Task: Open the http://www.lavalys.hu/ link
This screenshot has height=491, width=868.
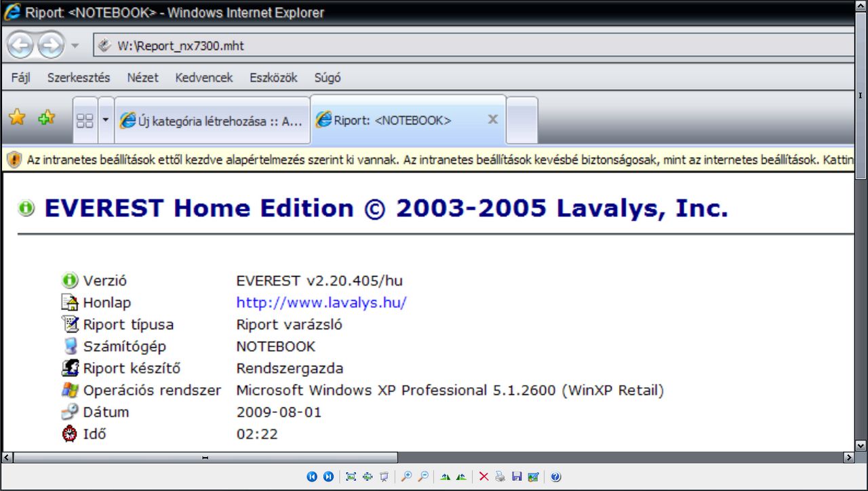Action: pos(321,302)
